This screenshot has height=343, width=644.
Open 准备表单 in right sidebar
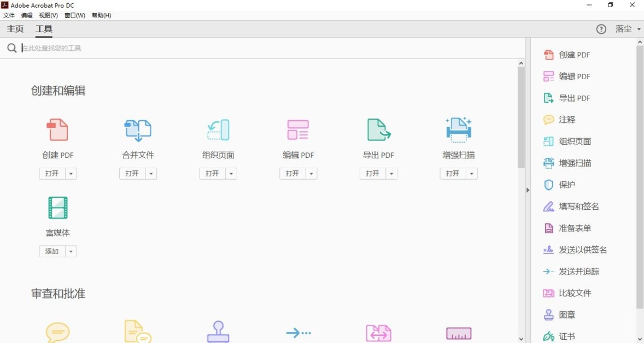tap(567, 228)
